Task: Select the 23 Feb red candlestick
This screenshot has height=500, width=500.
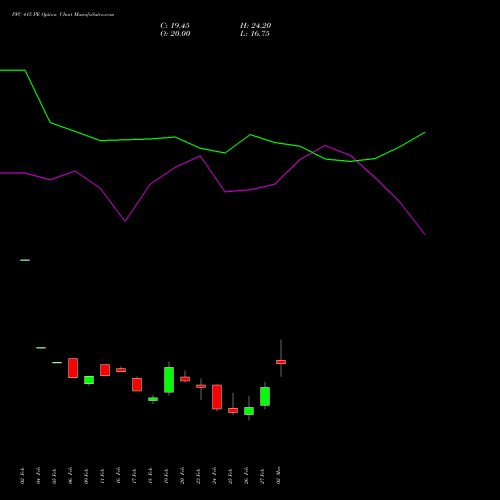Action: (201, 386)
